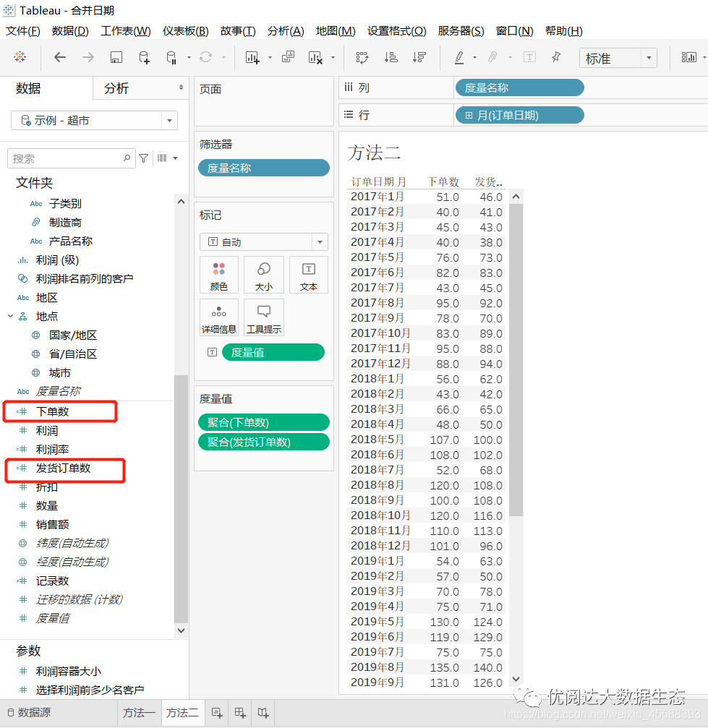The image size is (708, 728).
Task: Click the new story tab icon at bottom
Action: [x=263, y=713]
